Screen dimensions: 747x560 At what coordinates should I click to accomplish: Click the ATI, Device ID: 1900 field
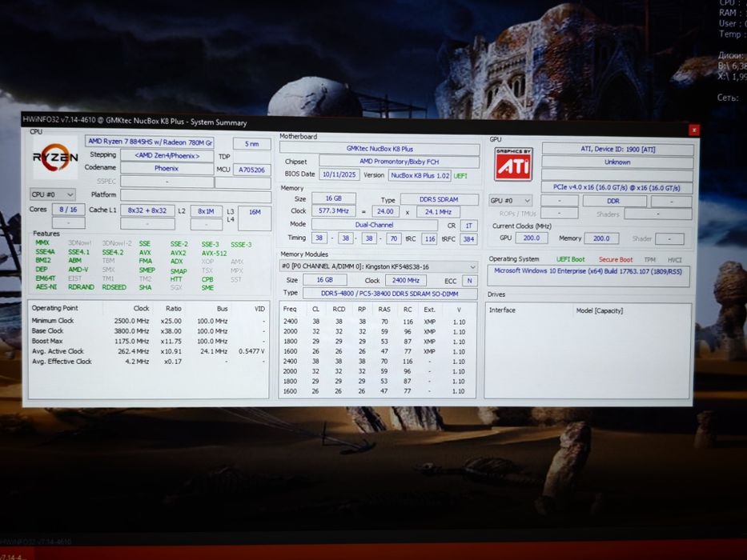click(617, 149)
